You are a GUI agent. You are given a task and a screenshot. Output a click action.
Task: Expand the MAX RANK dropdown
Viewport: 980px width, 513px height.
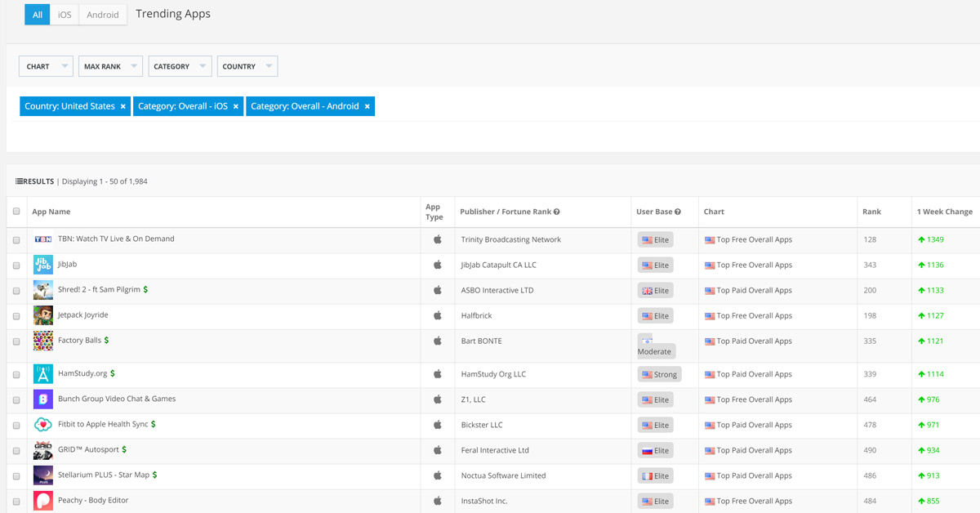coord(110,66)
